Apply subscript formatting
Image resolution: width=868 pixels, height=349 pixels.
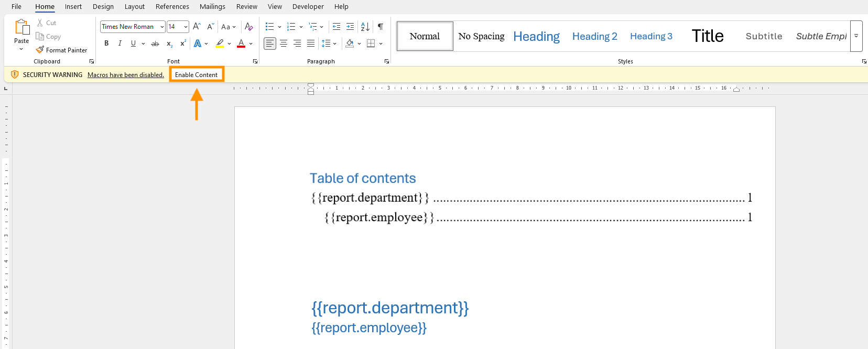coord(169,43)
